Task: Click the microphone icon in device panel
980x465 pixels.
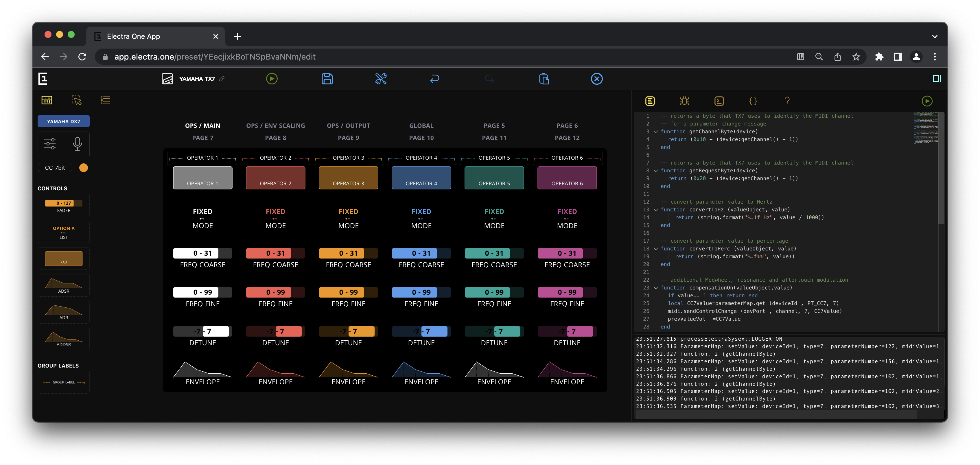Action: [x=77, y=144]
